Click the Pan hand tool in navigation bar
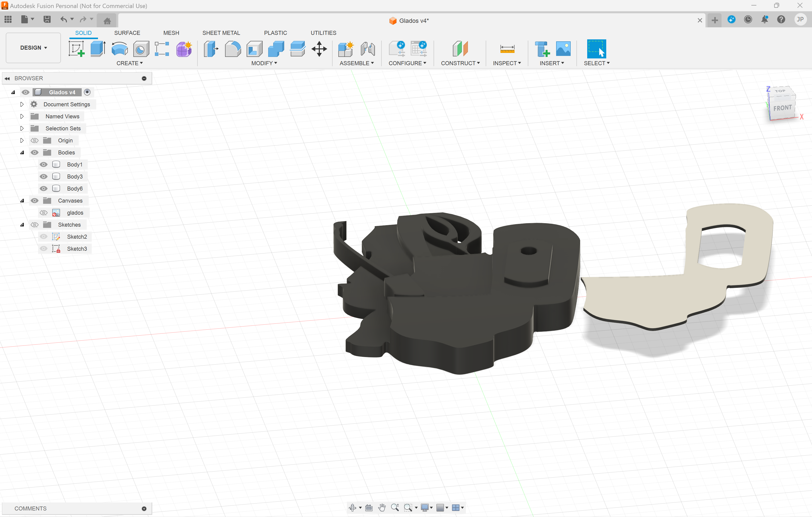 pos(382,507)
